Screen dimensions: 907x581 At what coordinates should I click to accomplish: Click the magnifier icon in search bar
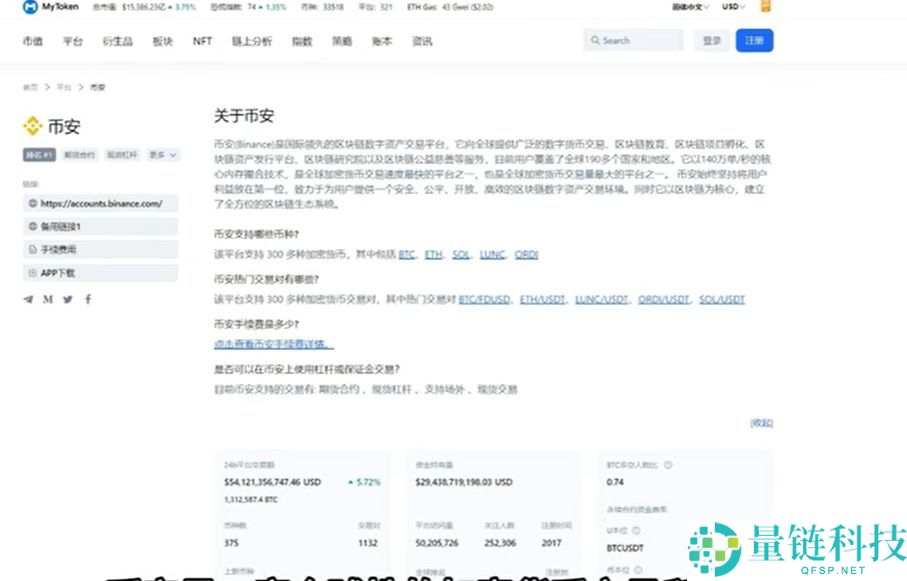pos(596,39)
